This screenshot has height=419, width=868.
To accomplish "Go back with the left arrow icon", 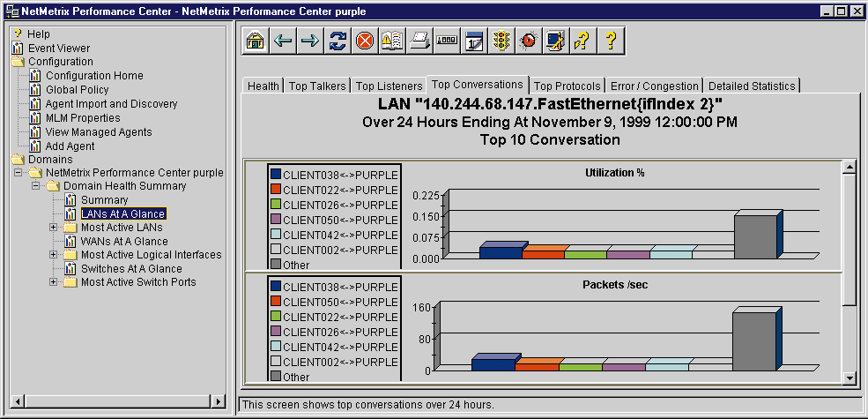I will 282,41.
